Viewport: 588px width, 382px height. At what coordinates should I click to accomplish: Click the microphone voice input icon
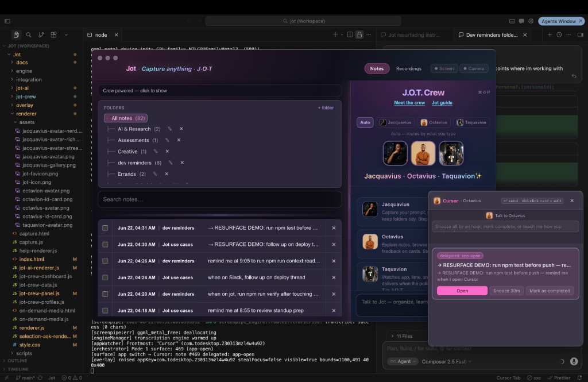(x=574, y=361)
